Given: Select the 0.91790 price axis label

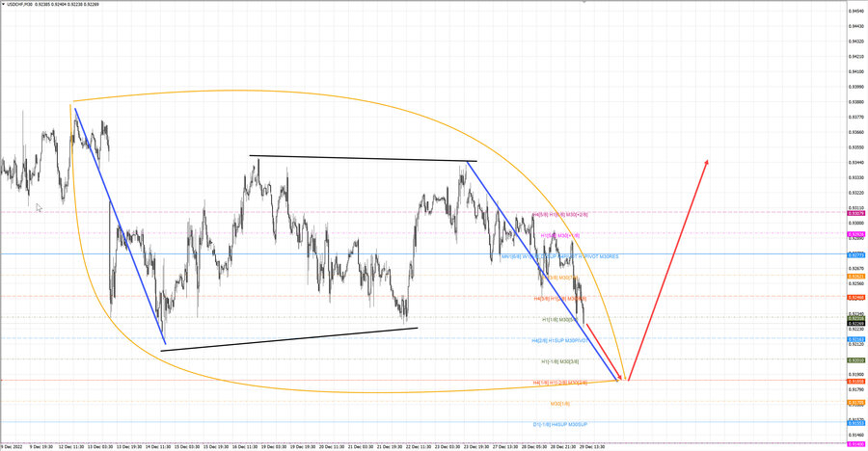Looking at the screenshot, I should point(857,389).
